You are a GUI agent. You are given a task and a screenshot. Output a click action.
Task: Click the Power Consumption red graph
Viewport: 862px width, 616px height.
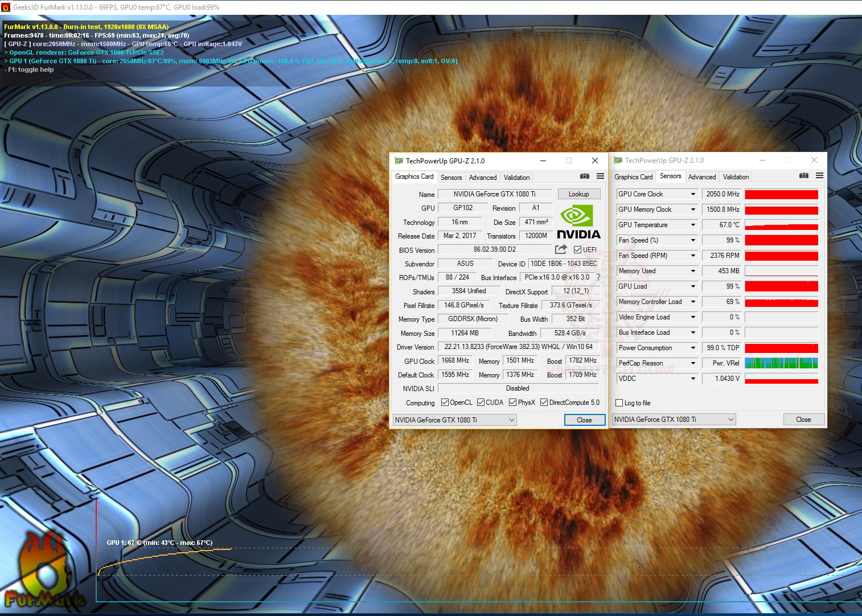click(781, 348)
